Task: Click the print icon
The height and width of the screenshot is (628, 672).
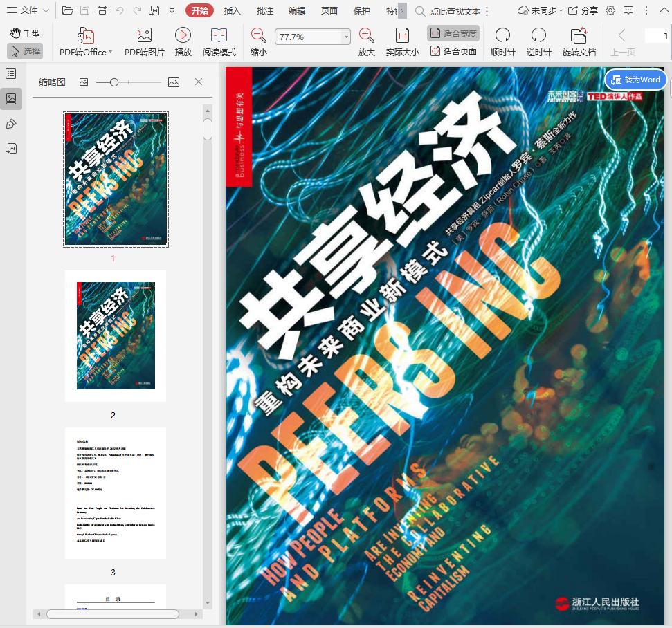Action: [x=102, y=10]
